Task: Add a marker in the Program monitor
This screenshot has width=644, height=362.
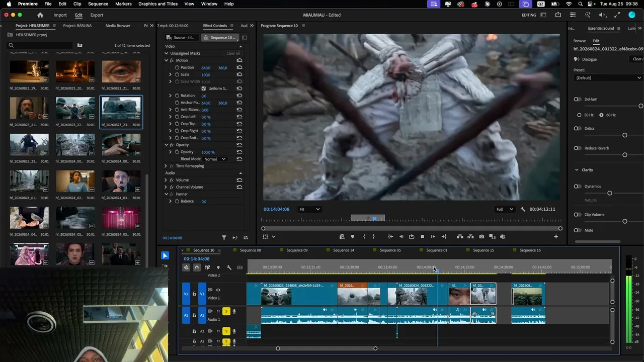Action: point(352,237)
